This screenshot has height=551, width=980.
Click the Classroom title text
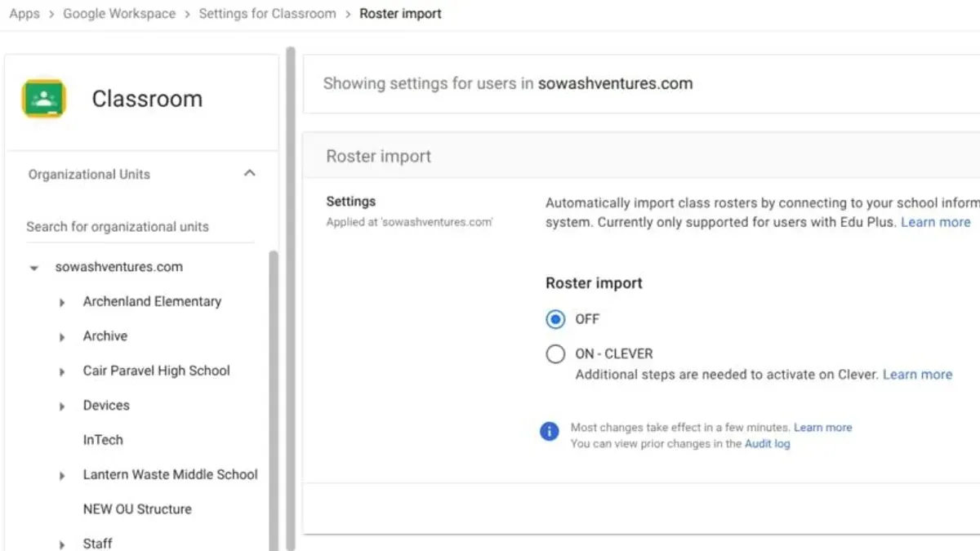147,99
